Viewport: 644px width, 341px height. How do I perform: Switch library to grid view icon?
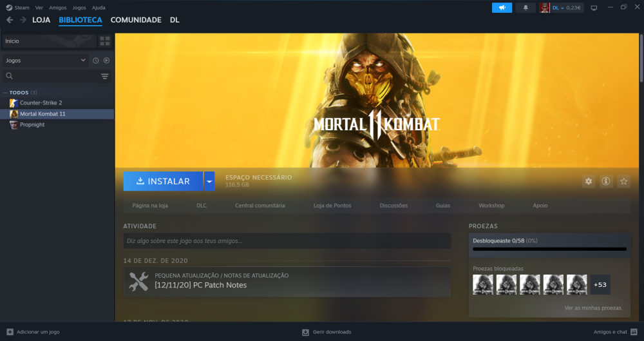105,41
